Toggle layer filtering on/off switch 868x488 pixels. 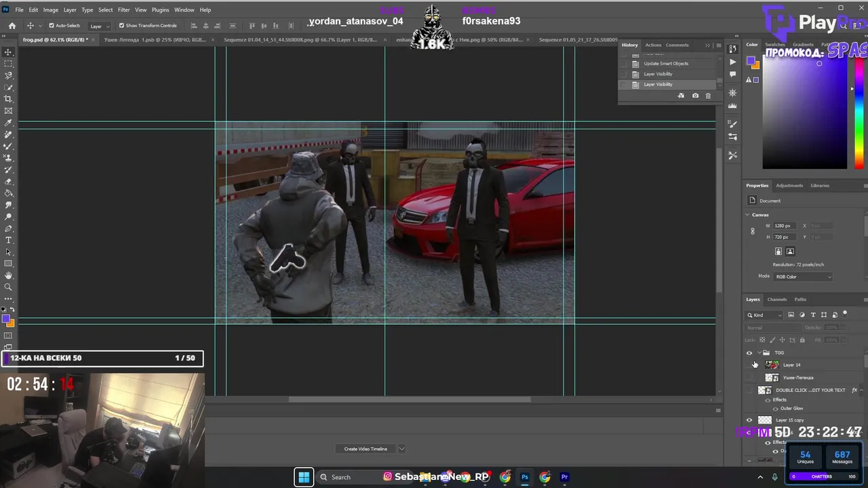(845, 313)
